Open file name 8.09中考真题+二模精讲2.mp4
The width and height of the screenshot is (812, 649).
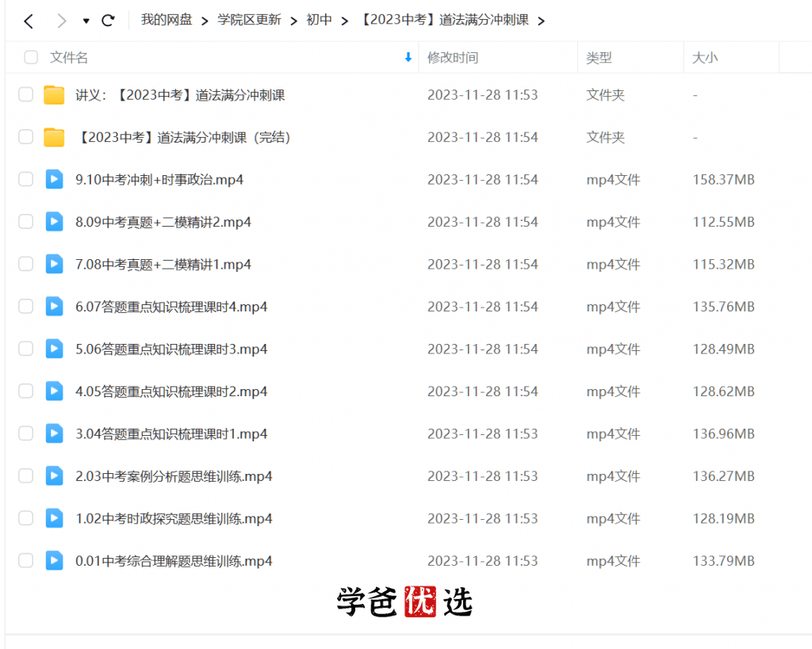pyautogui.click(x=163, y=223)
